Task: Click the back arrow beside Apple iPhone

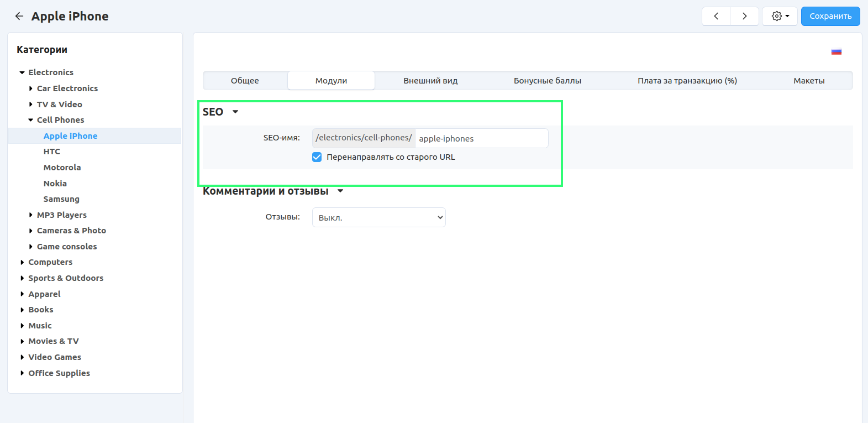Action: pos(19,17)
